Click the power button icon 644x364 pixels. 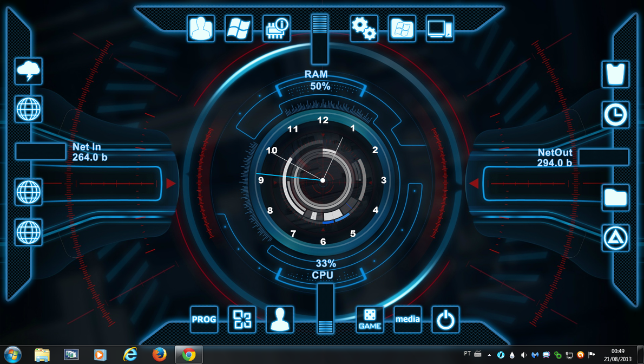click(x=445, y=319)
